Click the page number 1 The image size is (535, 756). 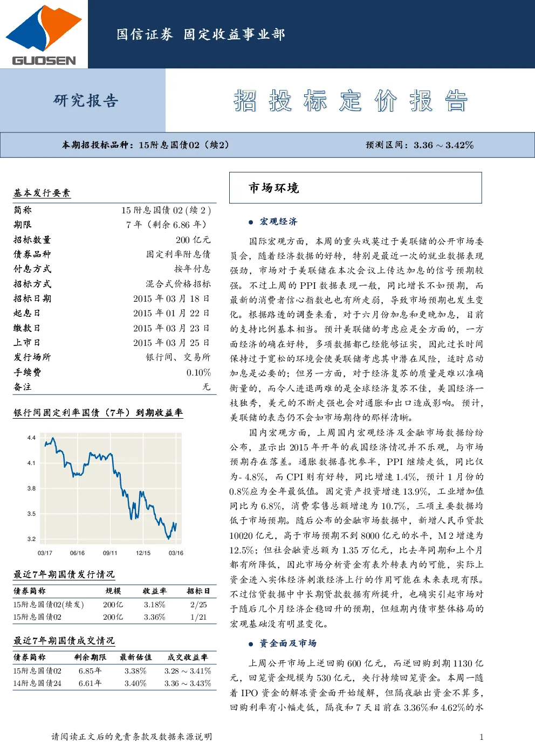point(481,737)
